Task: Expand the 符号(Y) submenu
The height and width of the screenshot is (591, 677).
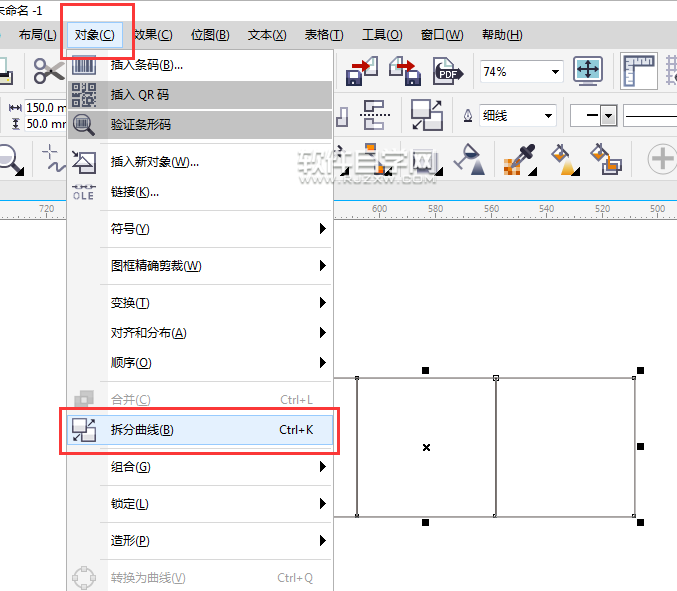Action: pos(200,229)
